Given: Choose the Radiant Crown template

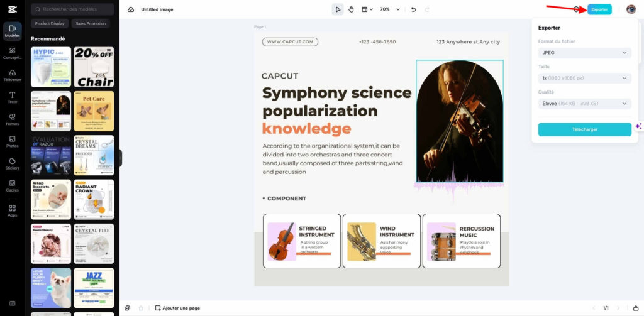Looking at the screenshot, I should click(94, 199).
